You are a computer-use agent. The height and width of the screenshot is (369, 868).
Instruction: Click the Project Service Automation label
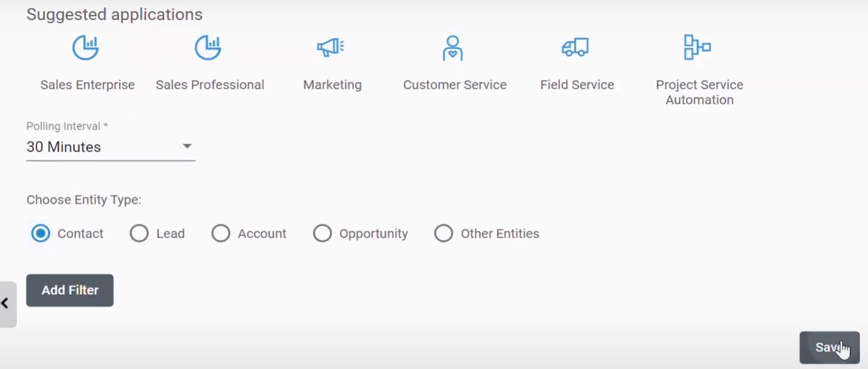(x=700, y=92)
